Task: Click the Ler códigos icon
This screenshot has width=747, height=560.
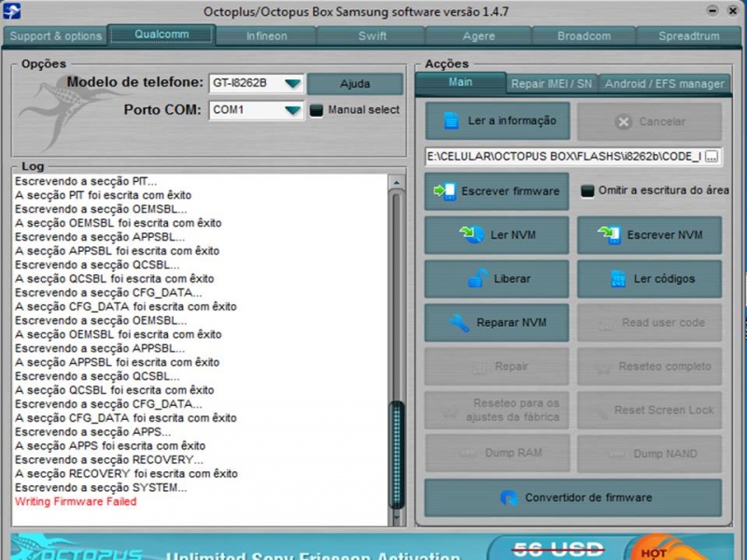Action: (x=618, y=278)
